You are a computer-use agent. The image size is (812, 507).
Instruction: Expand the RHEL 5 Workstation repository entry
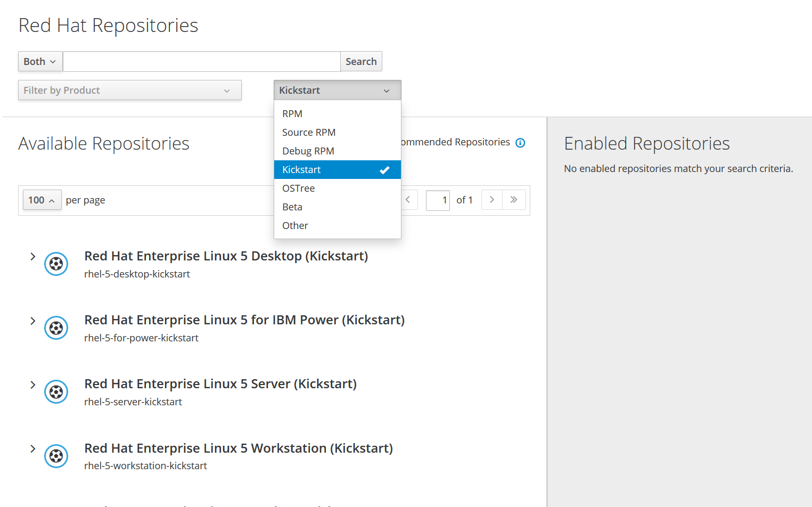click(32, 448)
